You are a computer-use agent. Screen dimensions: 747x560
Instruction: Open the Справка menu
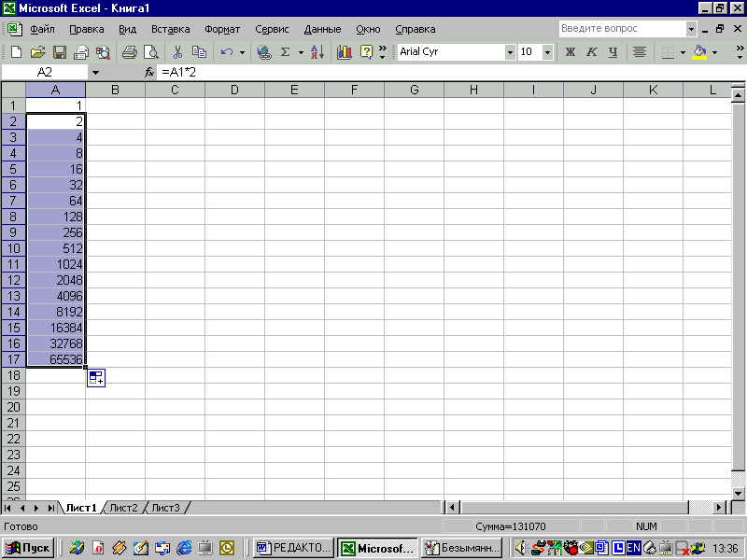pos(416,29)
